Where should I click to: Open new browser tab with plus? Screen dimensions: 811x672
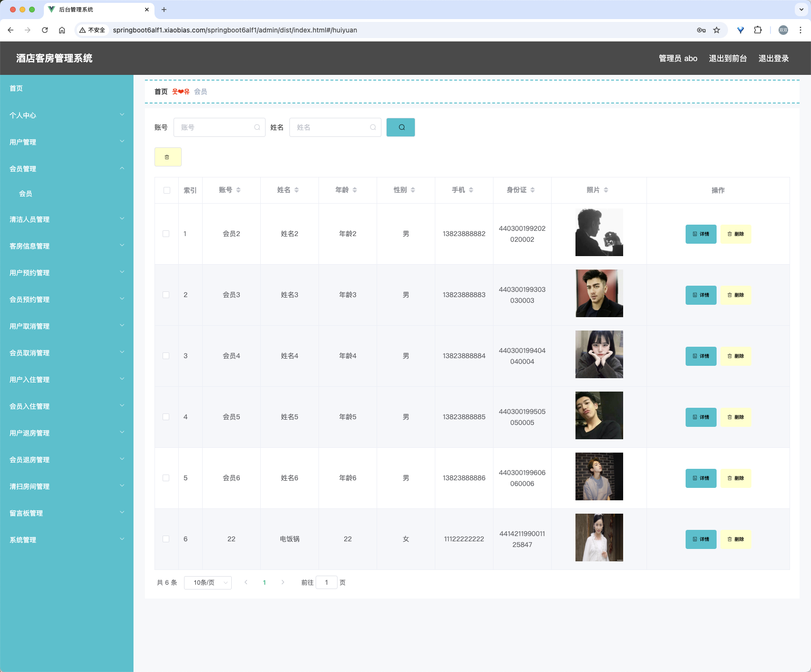(x=164, y=10)
